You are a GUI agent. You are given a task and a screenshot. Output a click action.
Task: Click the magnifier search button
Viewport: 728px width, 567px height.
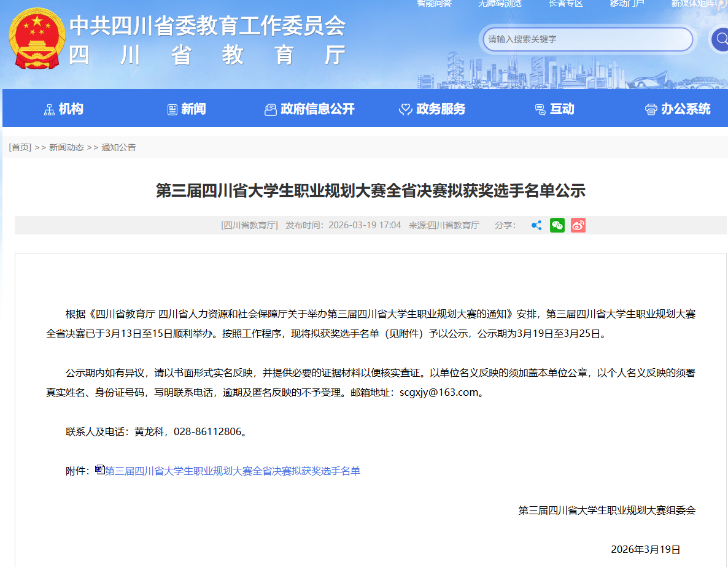[x=719, y=40]
